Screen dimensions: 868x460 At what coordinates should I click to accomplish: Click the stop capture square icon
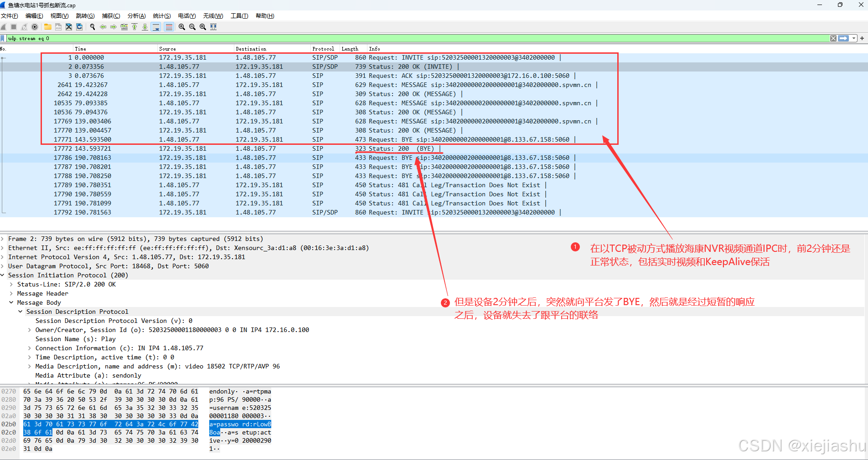tap(14, 27)
